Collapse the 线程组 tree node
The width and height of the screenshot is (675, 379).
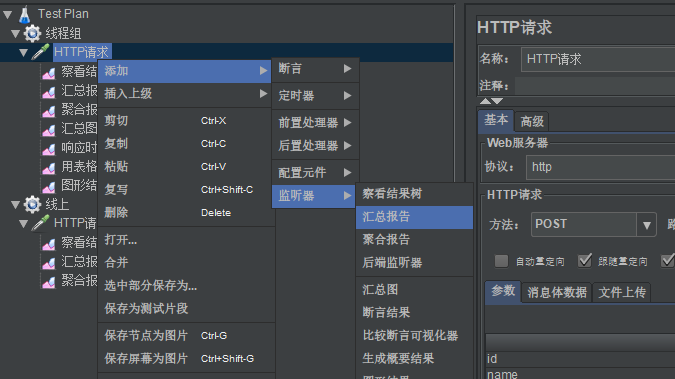coord(15,34)
